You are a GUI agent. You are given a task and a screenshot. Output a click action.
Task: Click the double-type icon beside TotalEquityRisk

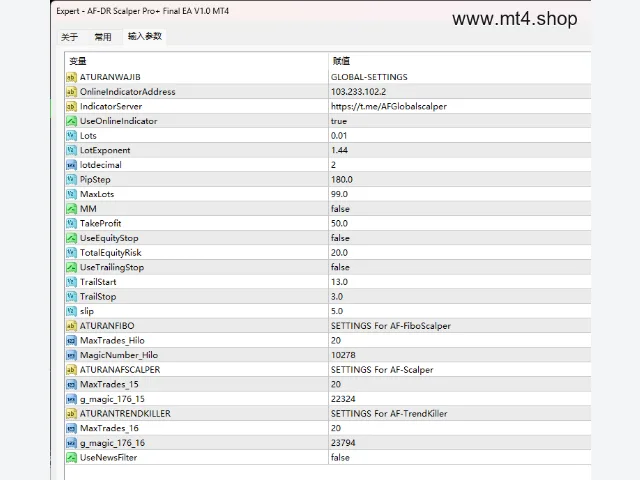(71, 253)
